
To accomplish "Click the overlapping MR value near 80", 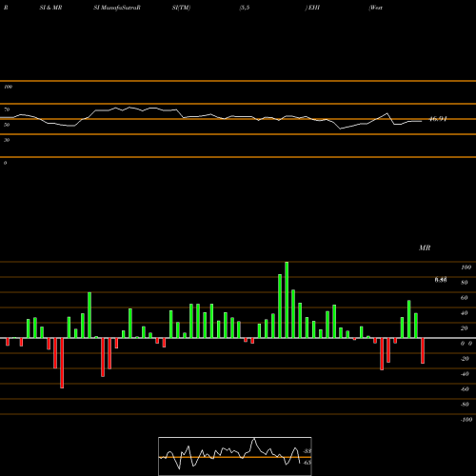I will point(441,280).
